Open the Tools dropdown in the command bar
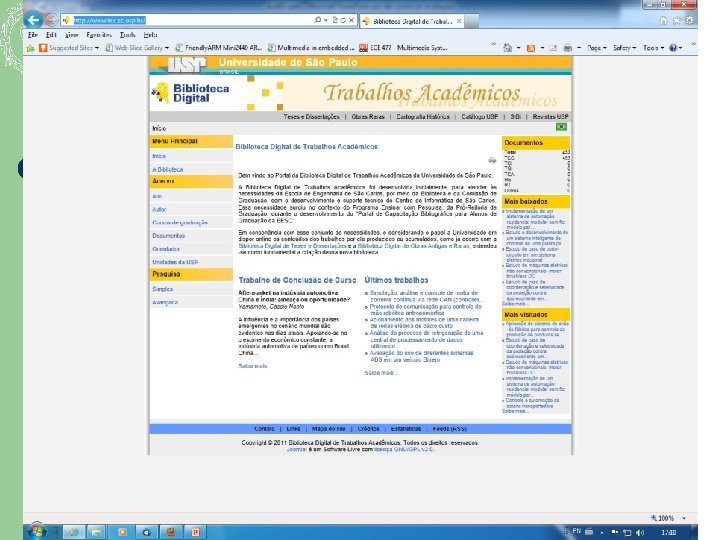The image size is (720, 540). point(653,48)
